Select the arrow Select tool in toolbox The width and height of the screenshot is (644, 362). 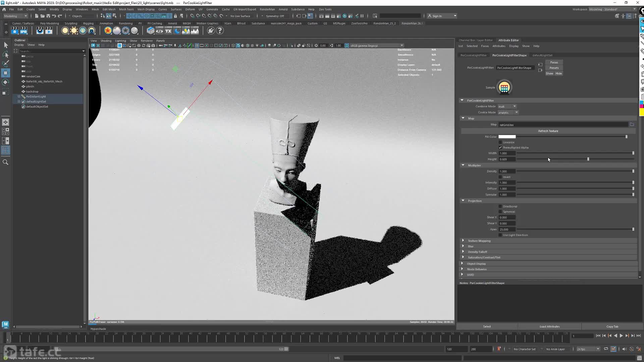coord(6,45)
